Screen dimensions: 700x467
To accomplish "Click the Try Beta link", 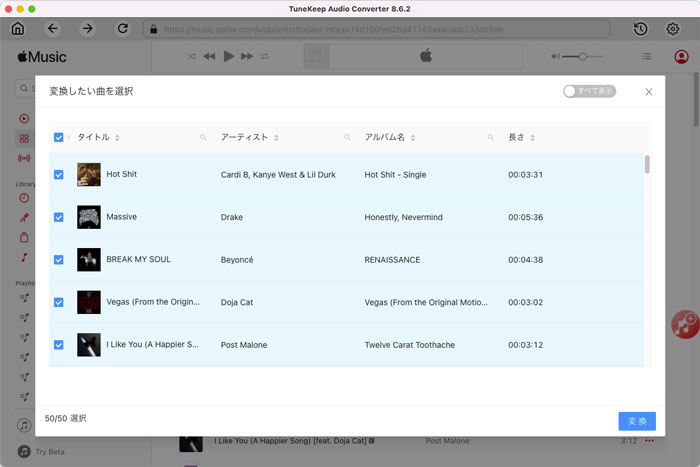I will click(50, 452).
